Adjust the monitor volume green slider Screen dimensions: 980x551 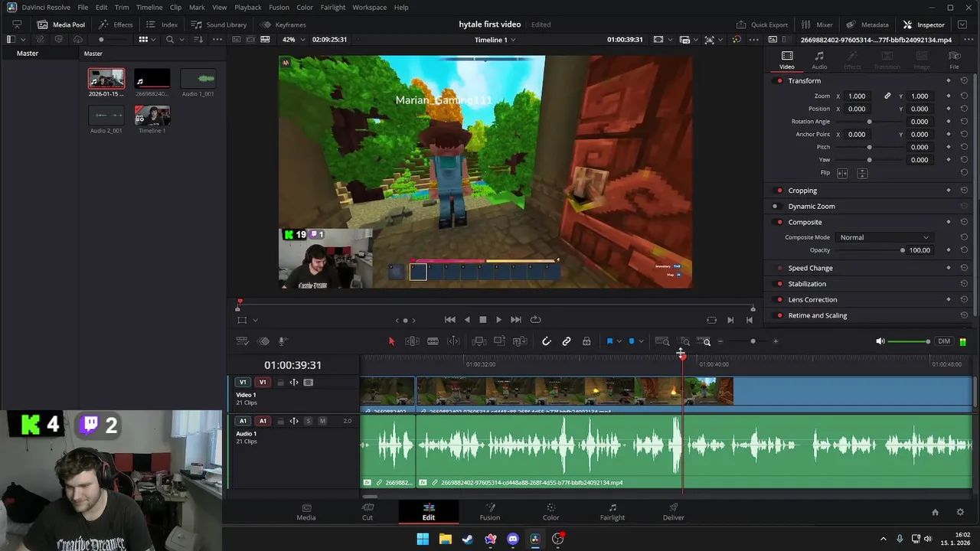(909, 341)
